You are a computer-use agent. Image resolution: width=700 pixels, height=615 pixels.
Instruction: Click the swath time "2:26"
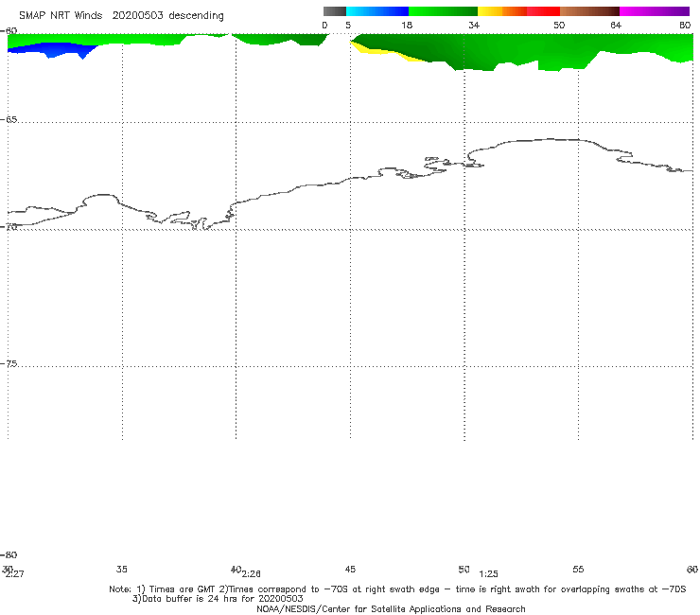click(x=251, y=574)
